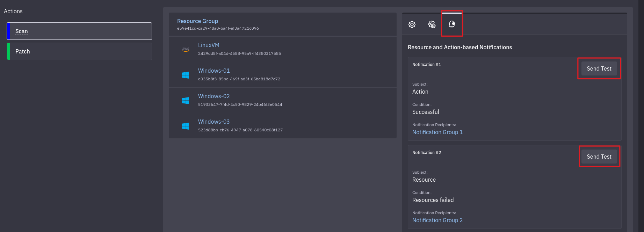The height and width of the screenshot is (232, 644).
Task: Click the Notification #1 heading
Action: click(427, 65)
